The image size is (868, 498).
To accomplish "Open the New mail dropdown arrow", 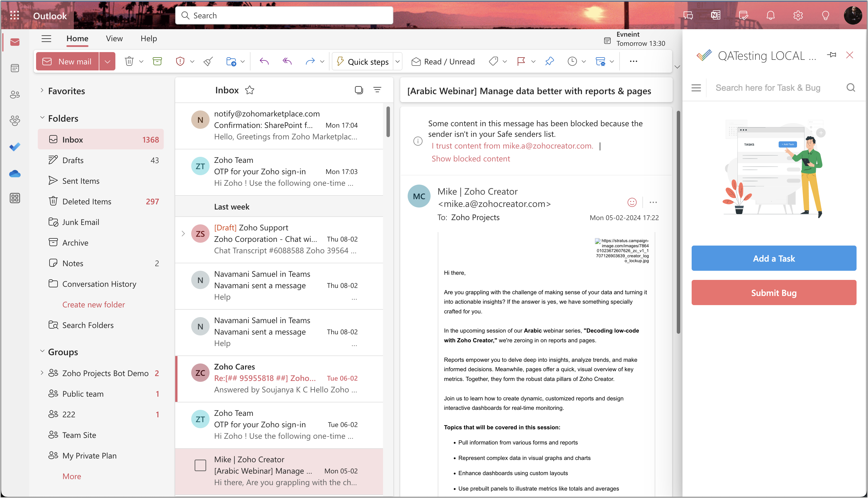I will 107,62.
